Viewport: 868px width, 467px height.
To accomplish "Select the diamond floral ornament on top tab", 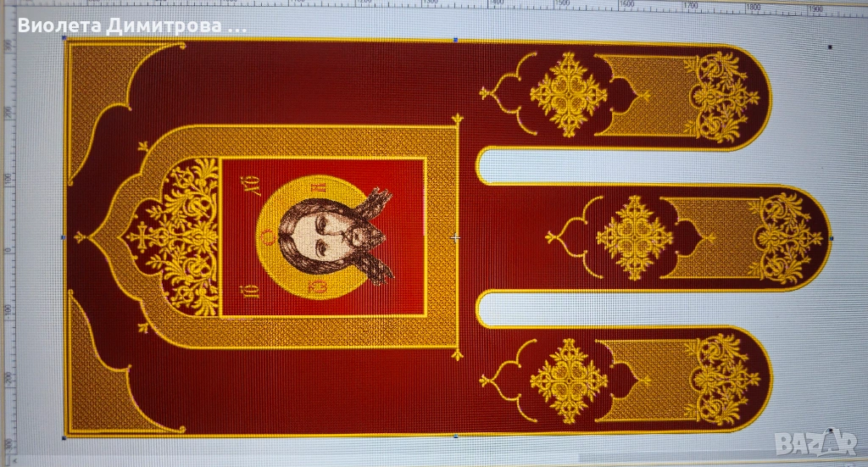I will pyautogui.click(x=568, y=93).
